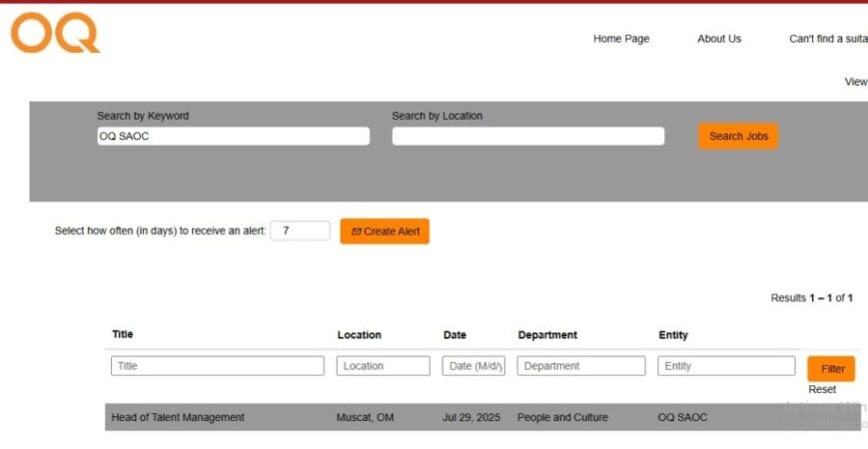Click the Search Jobs button
868x449 pixels.
738,136
